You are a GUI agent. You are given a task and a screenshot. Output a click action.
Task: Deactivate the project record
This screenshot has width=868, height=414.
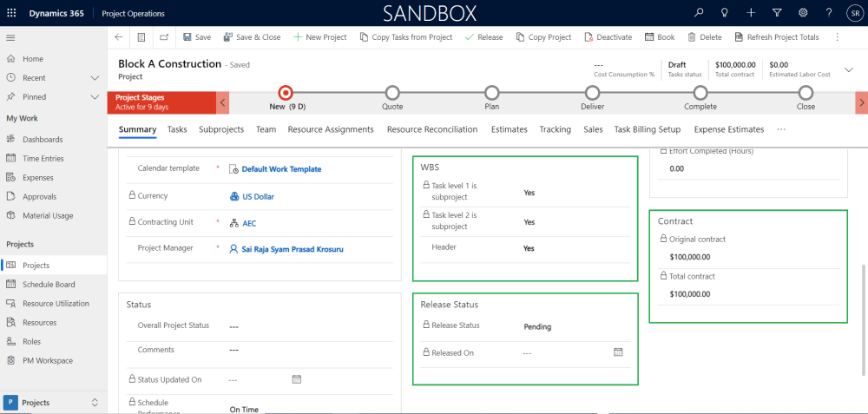608,37
